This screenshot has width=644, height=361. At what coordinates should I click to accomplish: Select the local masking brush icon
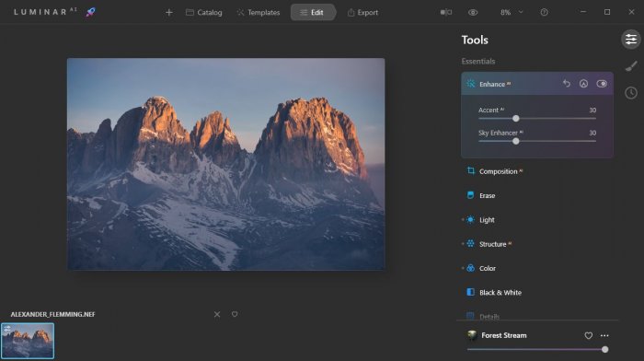631,66
